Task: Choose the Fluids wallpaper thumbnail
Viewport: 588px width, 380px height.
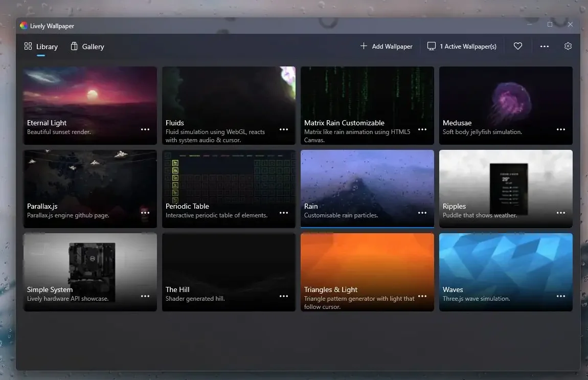Action: point(228,97)
